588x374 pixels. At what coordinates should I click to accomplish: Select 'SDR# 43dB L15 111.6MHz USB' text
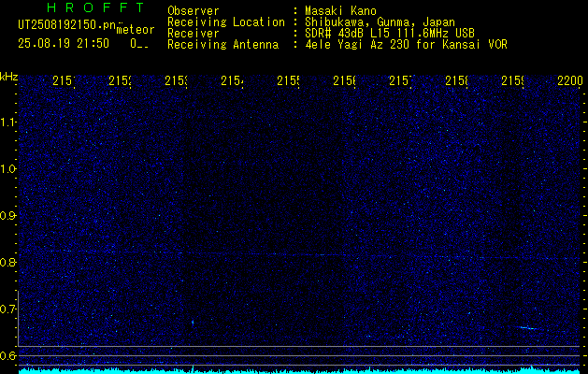[x=390, y=34]
